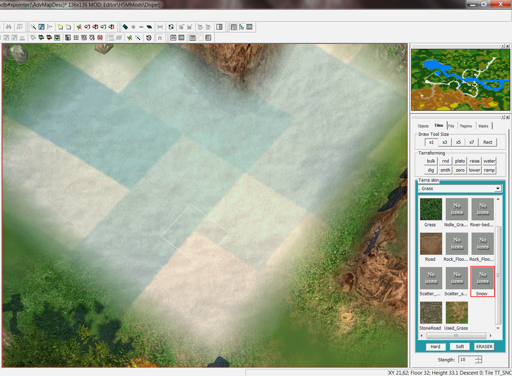Select the River-bed terrain tile
Screen dimensions: 512x376
483,209
